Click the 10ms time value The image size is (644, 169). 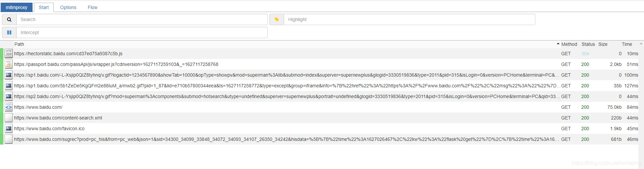point(633,54)
